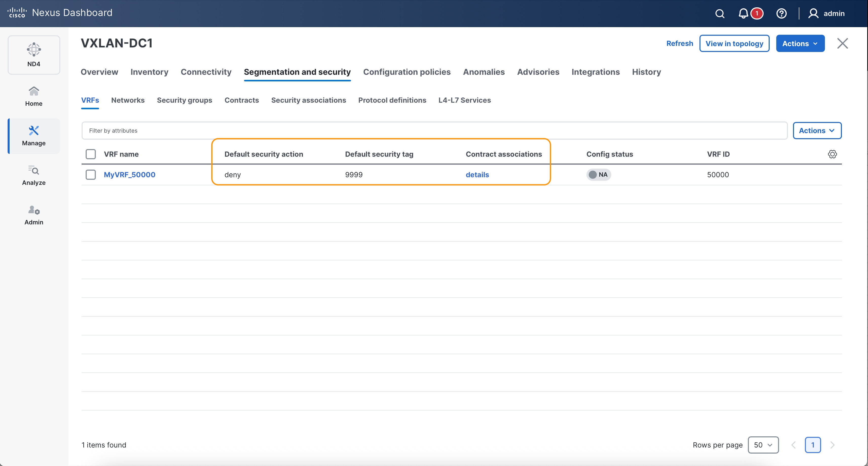Check the MyVRF_50000 row checkbox

point(91,175)
